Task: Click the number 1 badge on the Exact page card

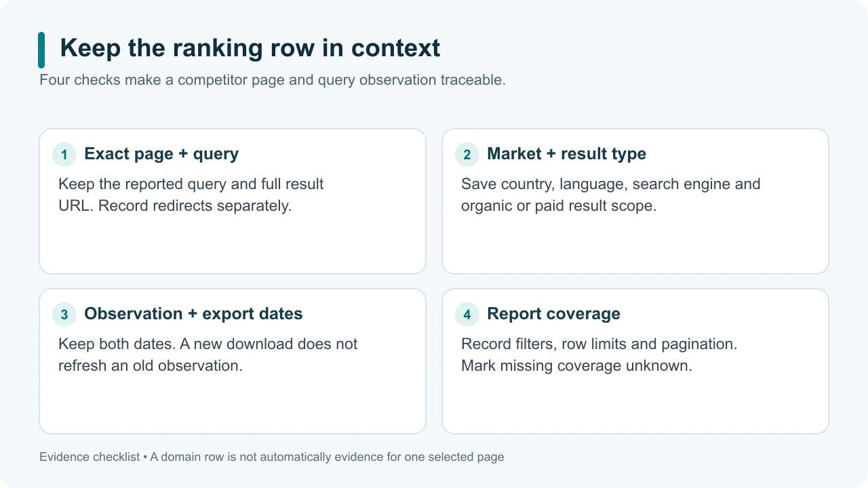Action: (x=64, y=155)
